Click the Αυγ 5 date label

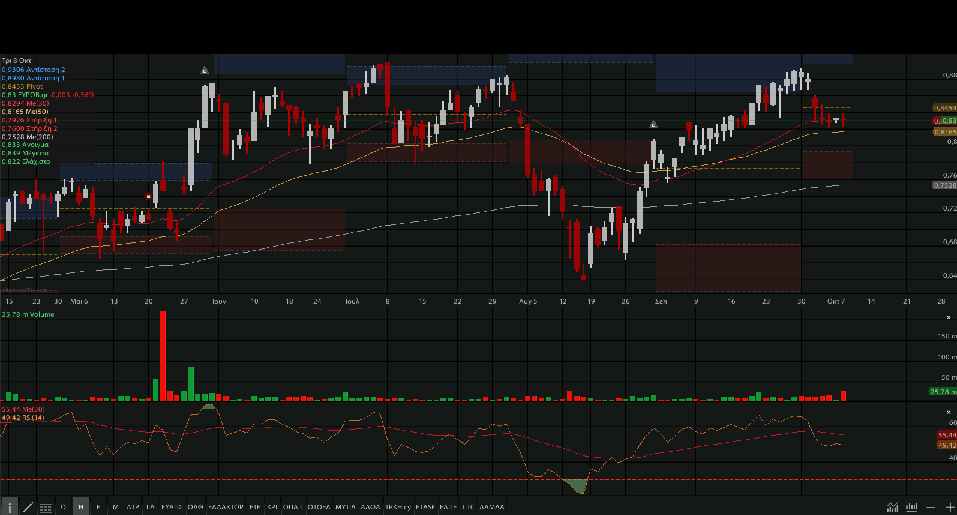coord(528,301)
